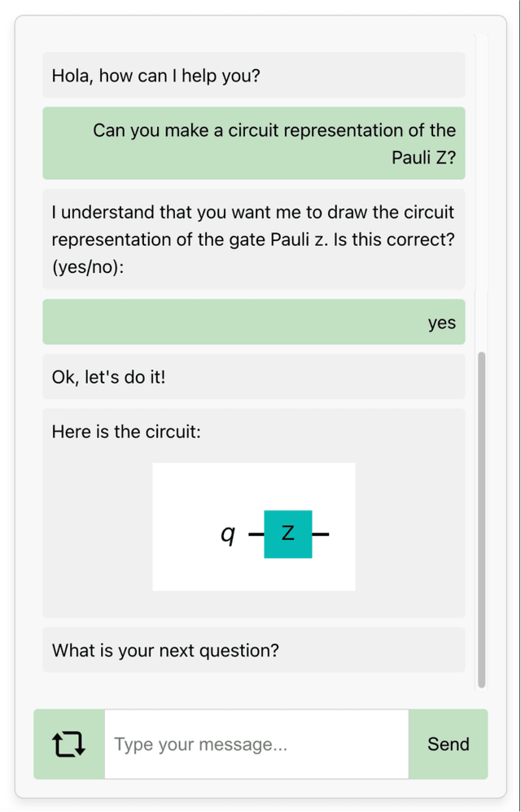The image size is (521, 812).
Task: Select the qubit label q in the diagram
Action: point(227,533)
